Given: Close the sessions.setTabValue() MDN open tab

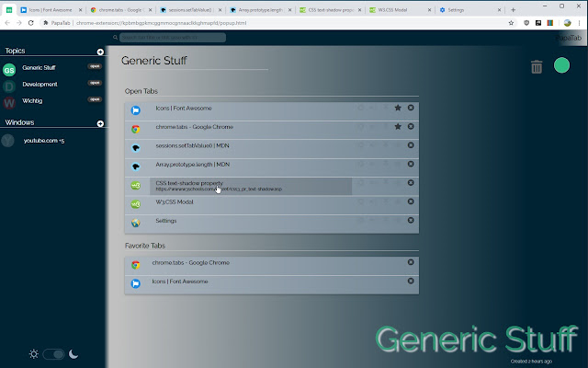Looking at the screenshot, I should 411,145.
